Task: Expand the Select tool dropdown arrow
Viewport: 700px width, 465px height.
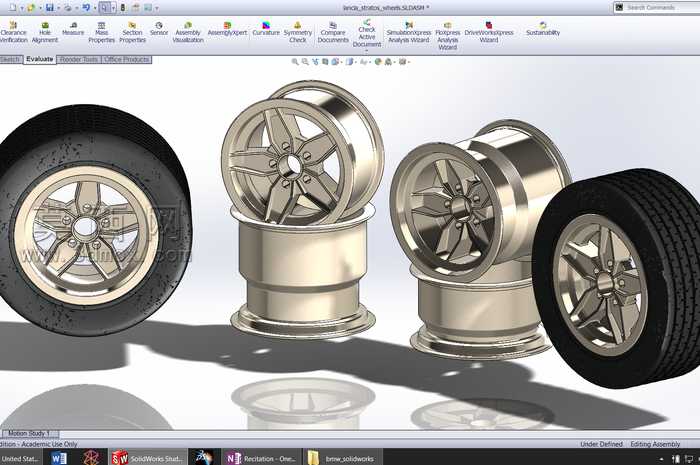Action: pos(113,8)
